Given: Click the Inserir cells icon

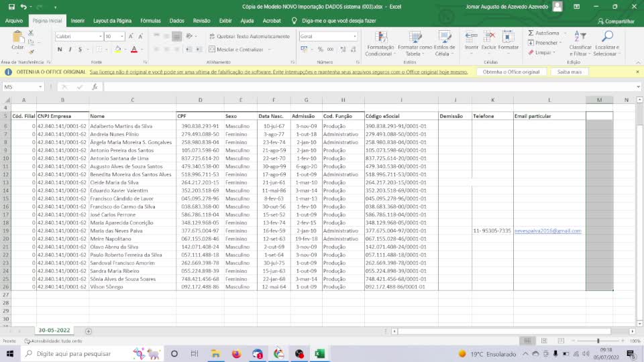Looking at the screenshot, I should click(x=471, y=37).
